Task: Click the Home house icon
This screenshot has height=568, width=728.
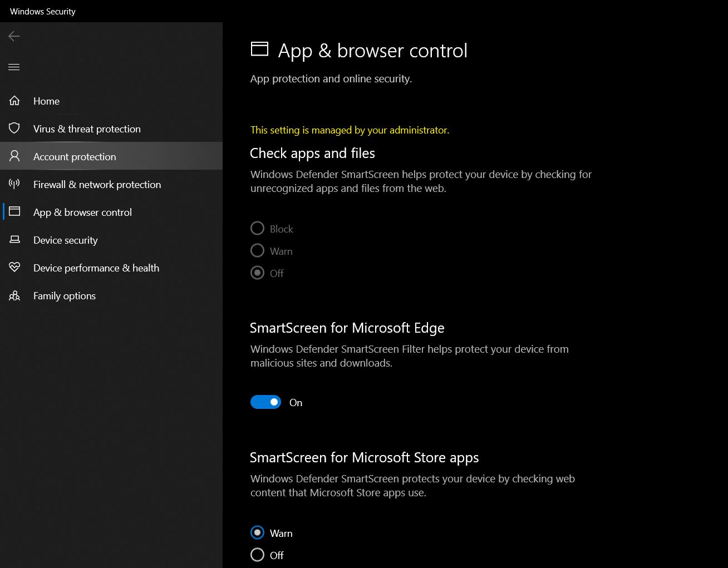Action: click(14, 101)
